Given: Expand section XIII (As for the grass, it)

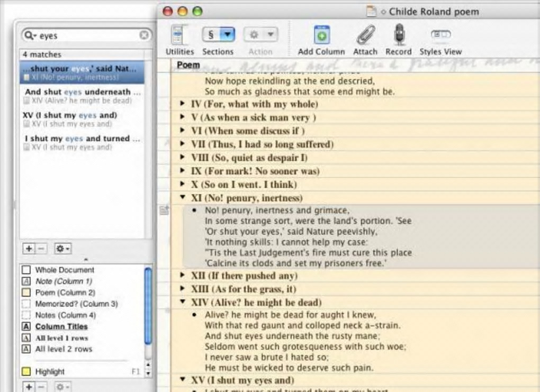Looking at the screenshot, I should click(x=183, y=288).
